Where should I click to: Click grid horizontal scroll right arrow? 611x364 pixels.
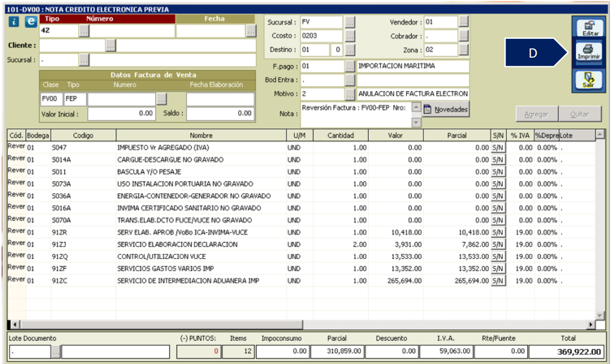click(x=591, y=324)
